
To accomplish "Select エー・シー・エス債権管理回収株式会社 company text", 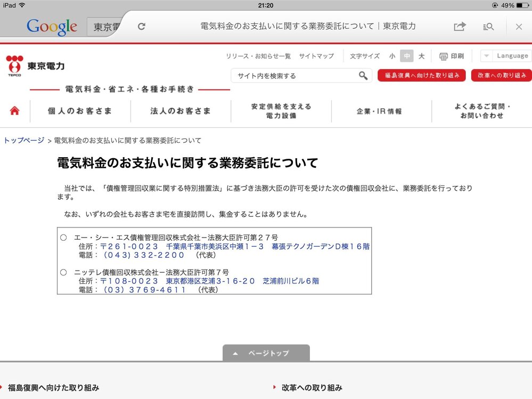I will [x=137, y=238].
